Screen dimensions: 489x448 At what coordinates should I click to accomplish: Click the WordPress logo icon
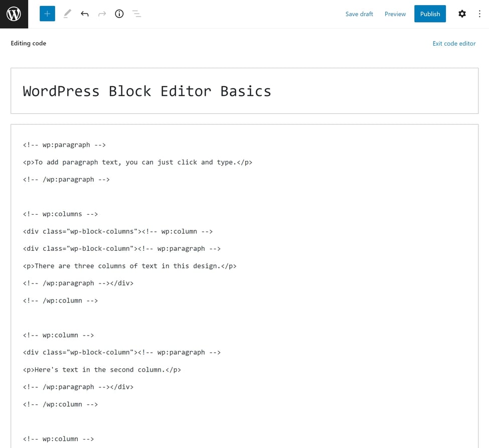tap(14, 14)
